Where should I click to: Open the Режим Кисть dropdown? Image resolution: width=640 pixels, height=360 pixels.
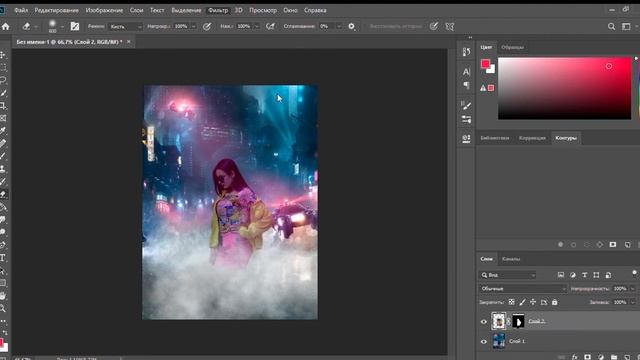pyautogui.click(x=125, y=27)
